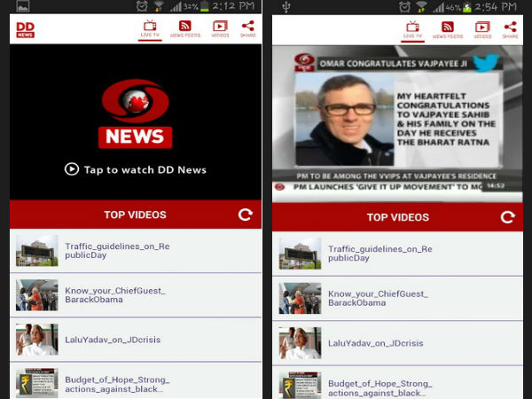Viewport: 532px width, 399px height.
Task: Open News Feeds icon on left phone screen
Action: tap(184, 28)
